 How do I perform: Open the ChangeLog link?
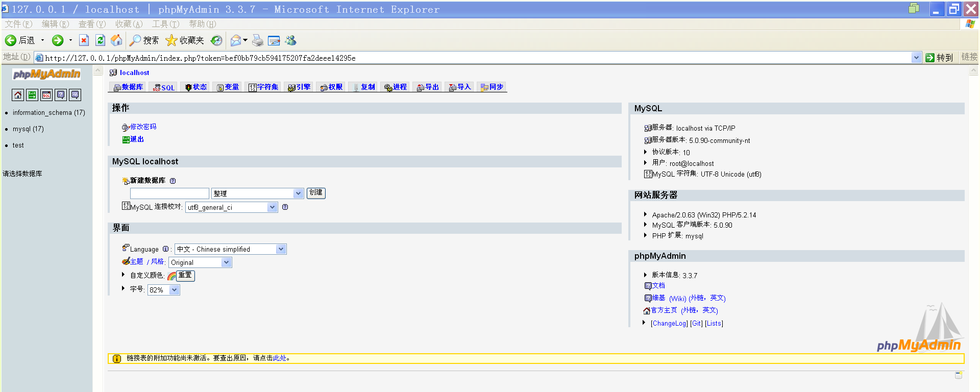click(x=669, y=324)
